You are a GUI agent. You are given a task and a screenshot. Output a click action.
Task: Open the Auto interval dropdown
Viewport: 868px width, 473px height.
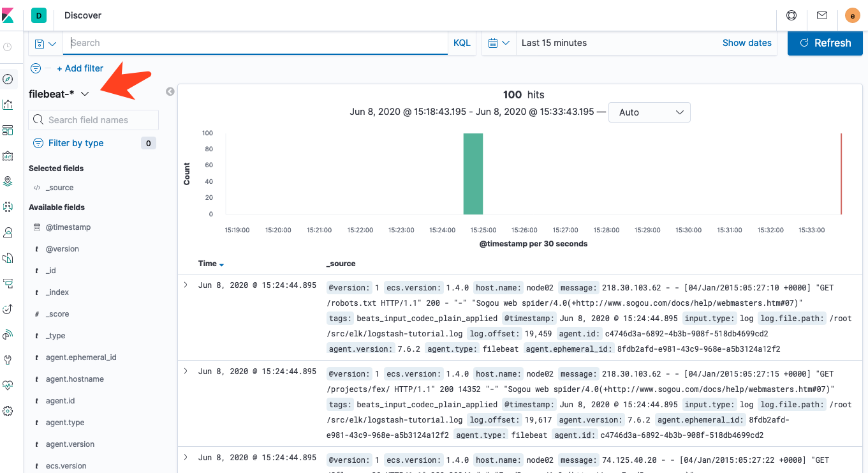coord(649,112)
